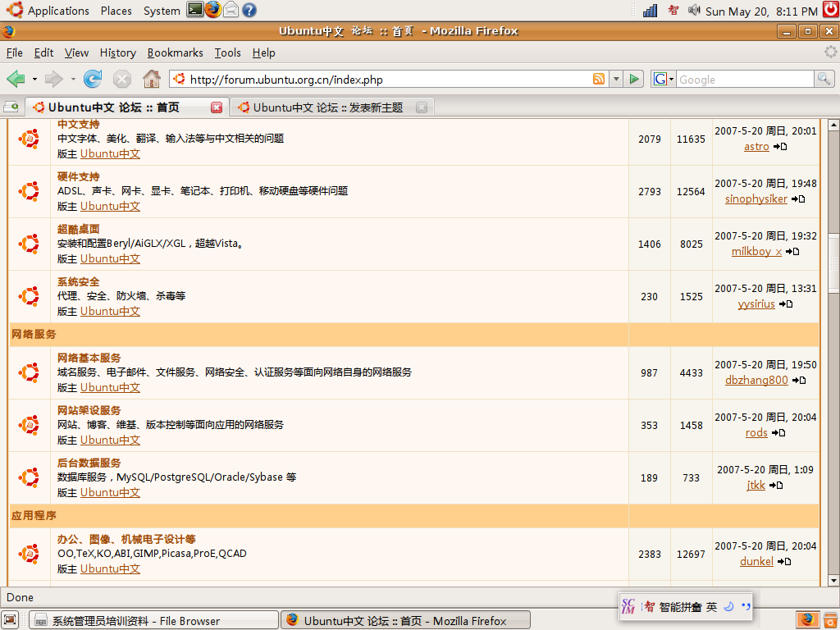The height and width of the screenshot is (630, 840).
Task: Click the red SCIM 智 icon in the top panel
Action: 673,10
